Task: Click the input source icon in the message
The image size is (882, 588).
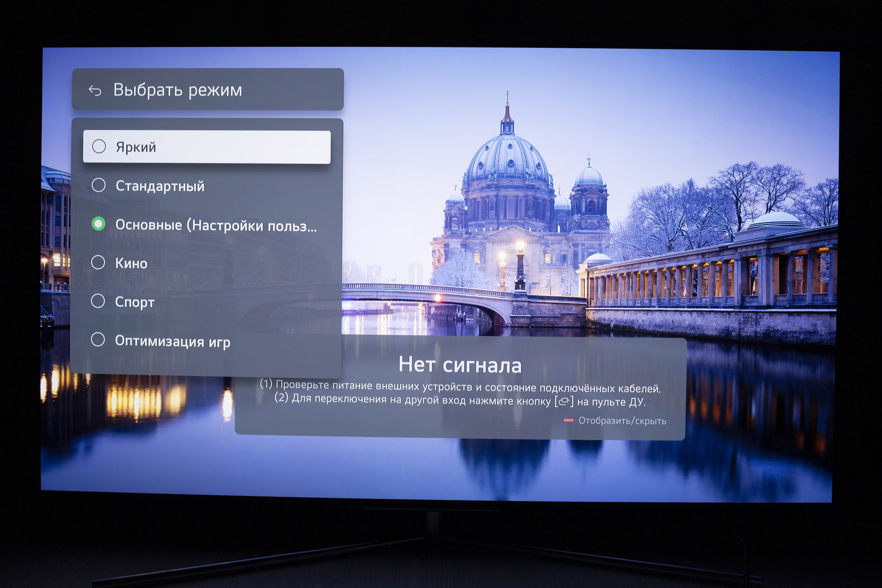Action: pos(564,401)
